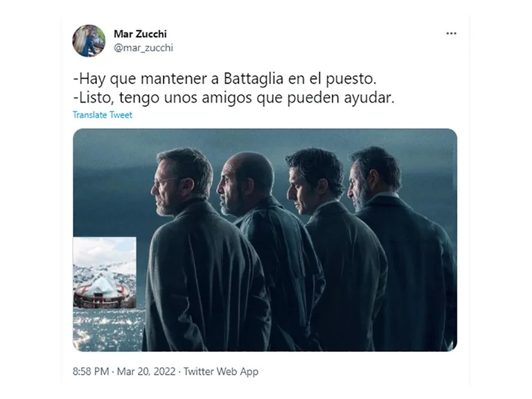Open Mar Zucchi's profile avatar
The width and height of the screenshot is (532, 399).
tap(89, 41)
